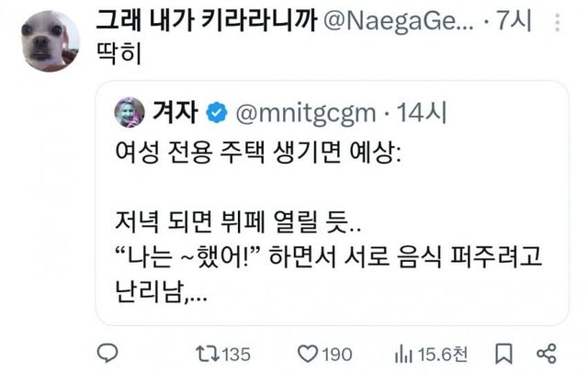
Task: Bookmark this tweet
Action: coord(503,353)
